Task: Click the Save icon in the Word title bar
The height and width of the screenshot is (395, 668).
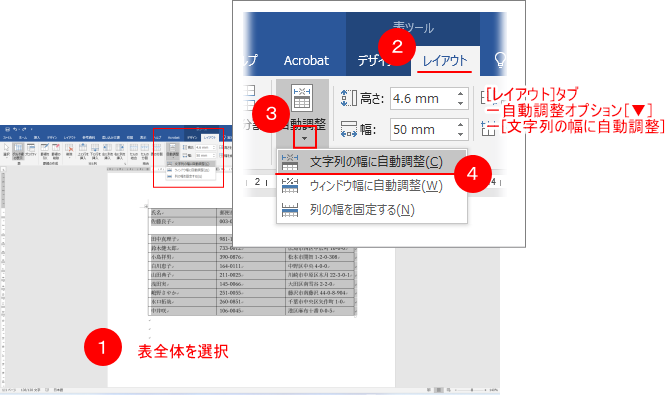Action: coord(7,129)
